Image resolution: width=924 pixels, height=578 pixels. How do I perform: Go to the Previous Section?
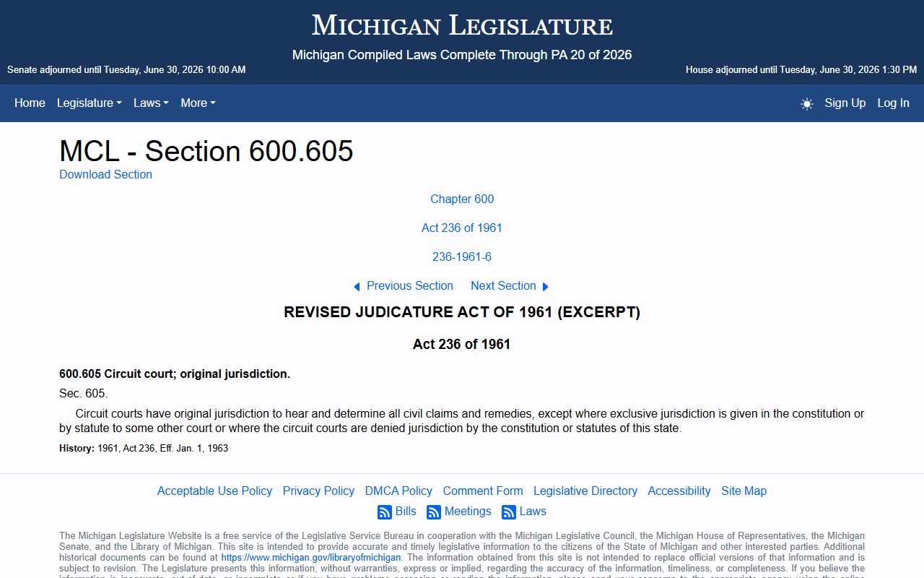(x=410, y=285)
